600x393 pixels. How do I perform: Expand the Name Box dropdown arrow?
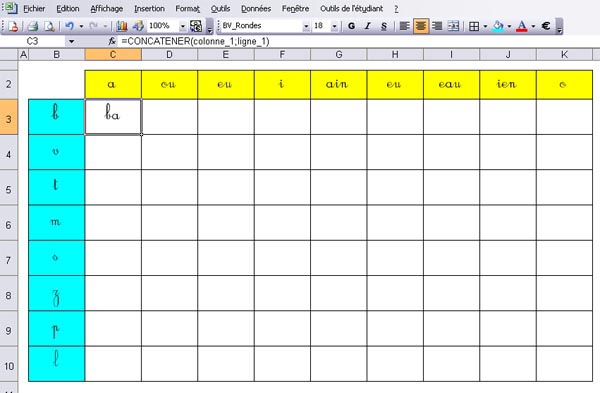coord(72,41)
